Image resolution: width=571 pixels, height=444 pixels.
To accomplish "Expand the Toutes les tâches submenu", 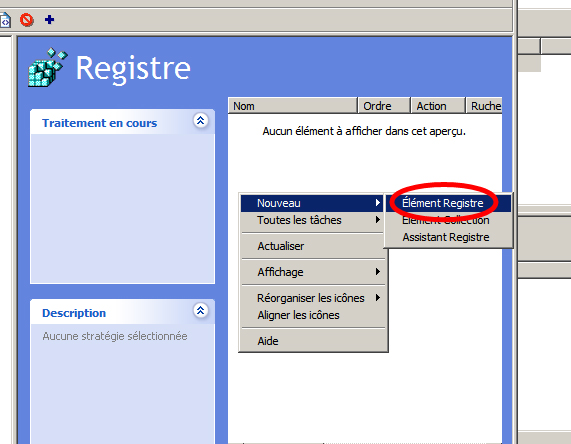I will pyautogui.click(x=312, y=220).
